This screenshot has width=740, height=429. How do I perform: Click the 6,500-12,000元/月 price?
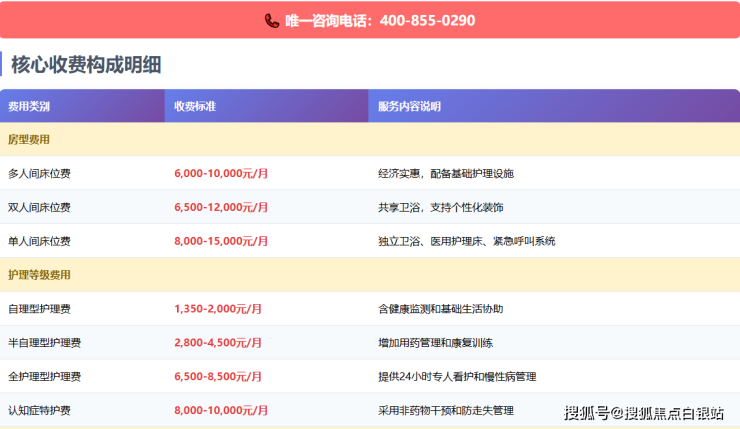pos(221,208)
